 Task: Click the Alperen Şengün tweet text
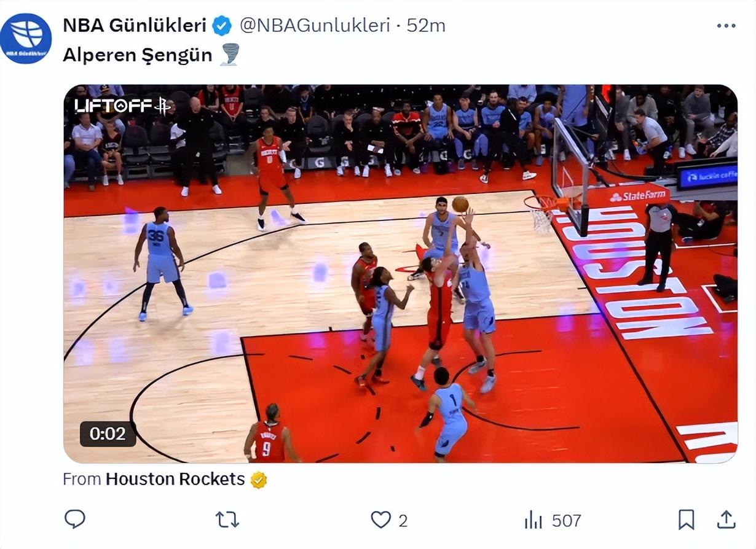click(137, 55)
